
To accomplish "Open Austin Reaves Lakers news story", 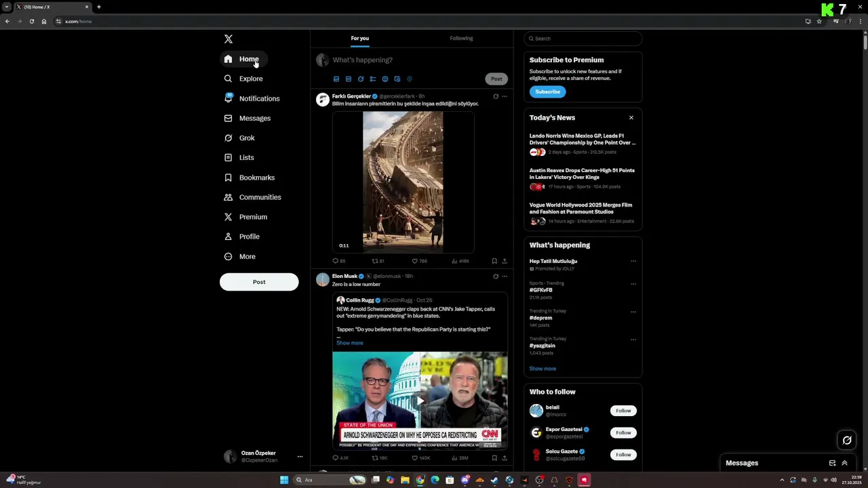I will tap(583, 179).
